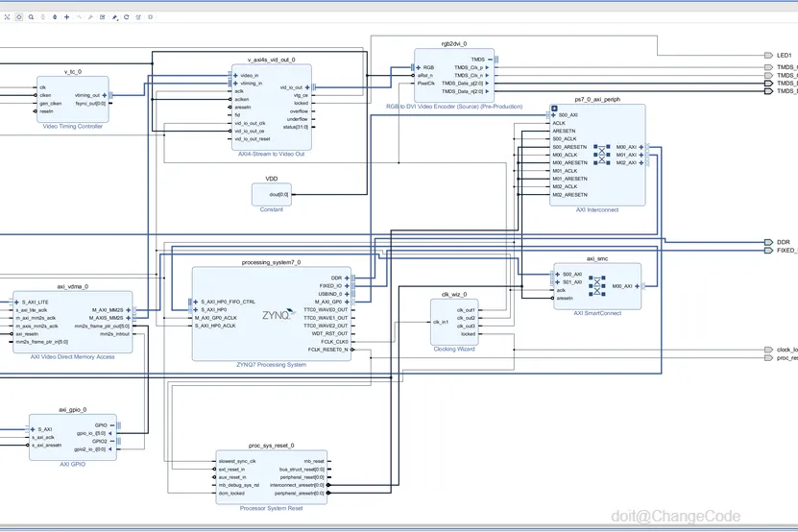Select the VDD constant block
The image size is (798, 532).
pyautogui.click(x=272, y=194)
